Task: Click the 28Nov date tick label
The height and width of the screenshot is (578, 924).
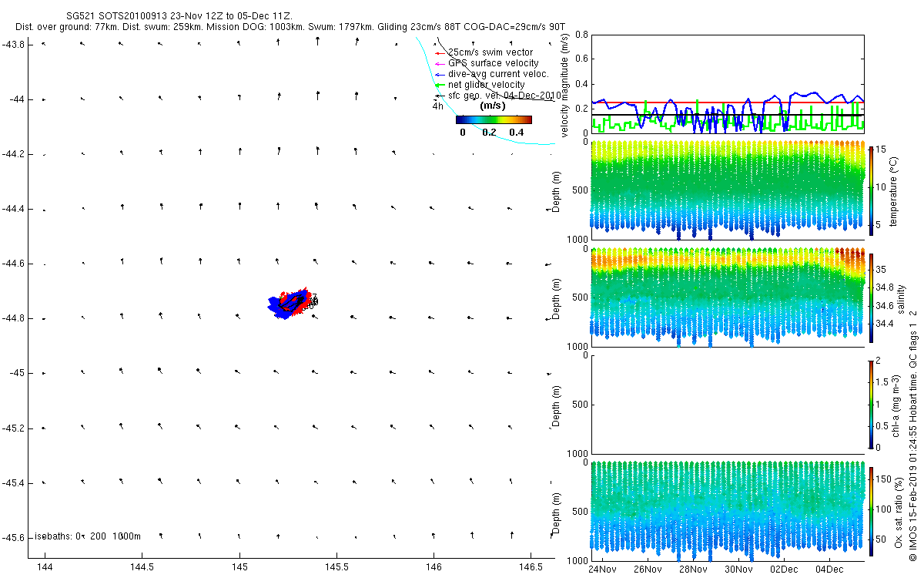Action: point(693,570)
